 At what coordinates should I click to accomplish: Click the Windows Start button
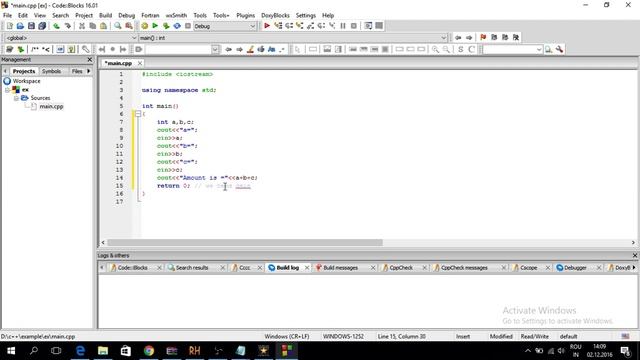click(11, 351)
